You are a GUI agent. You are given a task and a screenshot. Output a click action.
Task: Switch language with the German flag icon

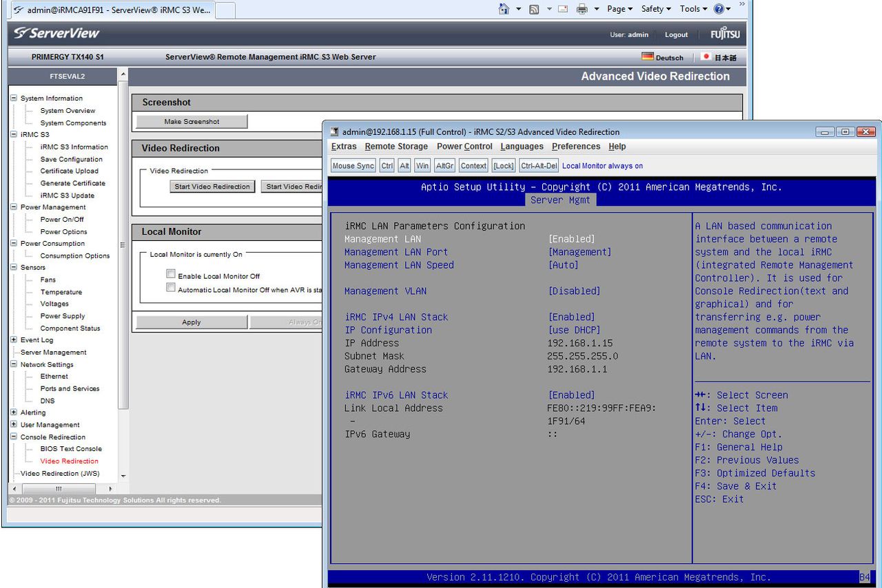tap(648, 57)
